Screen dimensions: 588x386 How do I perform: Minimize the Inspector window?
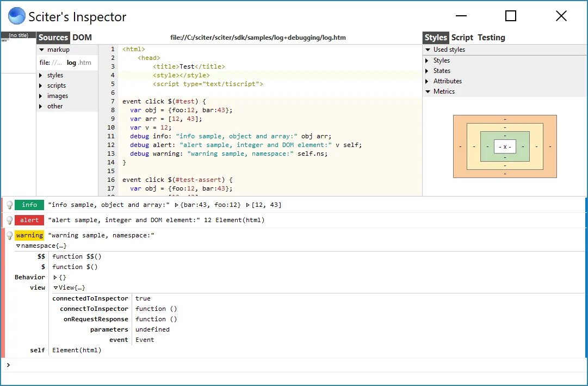(x=461, y=16)
